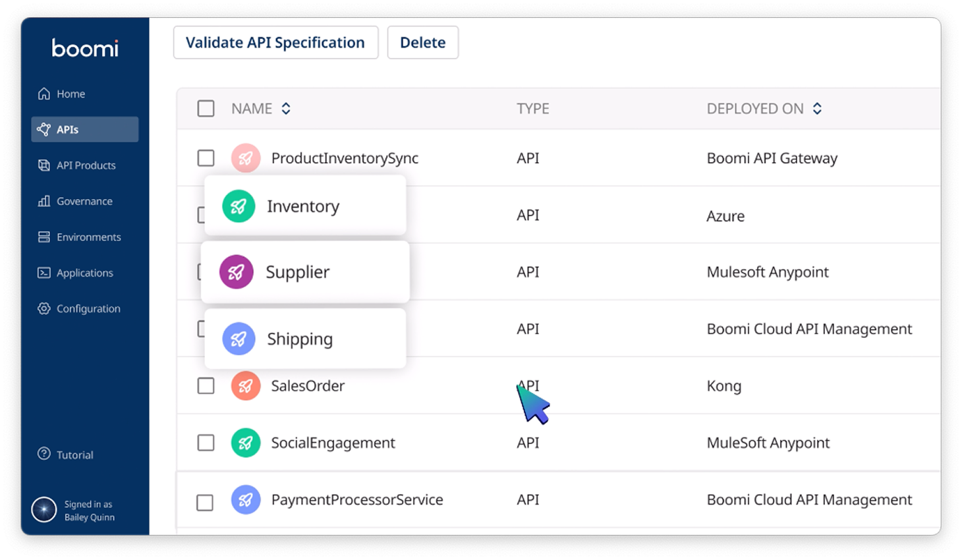Tick the header select-all checkbox
The image size is (962, 560).
point(206,108)
